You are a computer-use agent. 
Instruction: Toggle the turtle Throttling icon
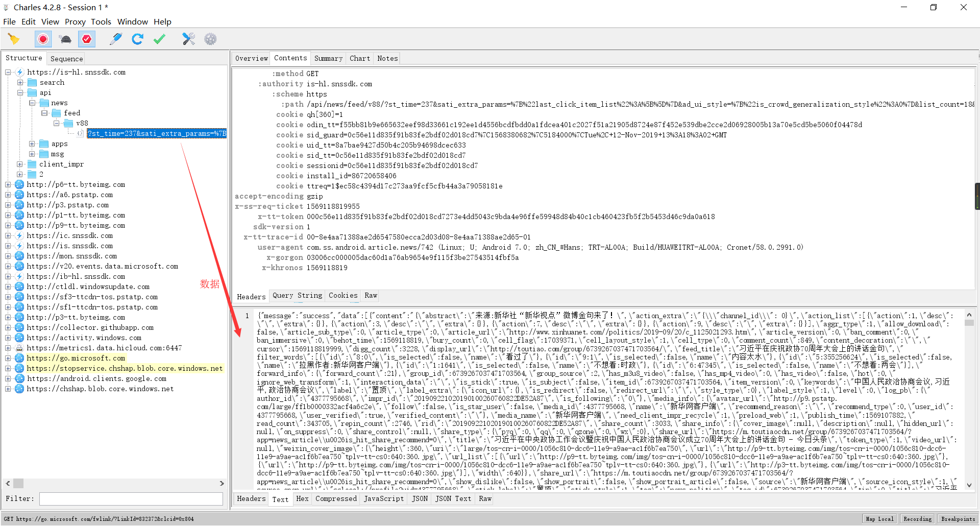pyautogui.click(x=65, y=39)
